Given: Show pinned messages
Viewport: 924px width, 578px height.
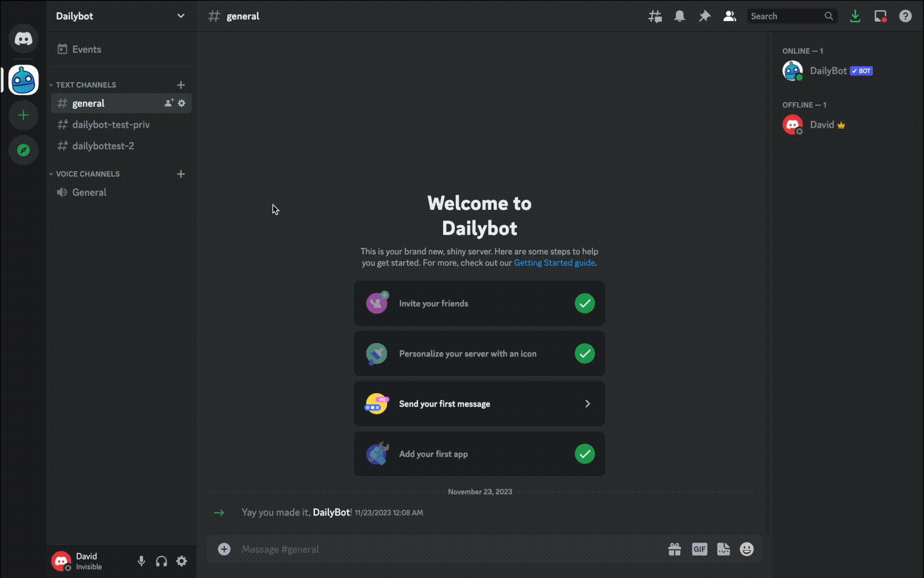Looking at the screenshot, I should coord(704,17).
